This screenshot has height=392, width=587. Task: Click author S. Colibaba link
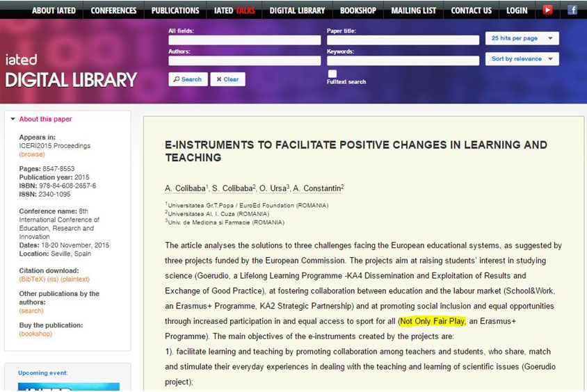[x=234, y=188]
